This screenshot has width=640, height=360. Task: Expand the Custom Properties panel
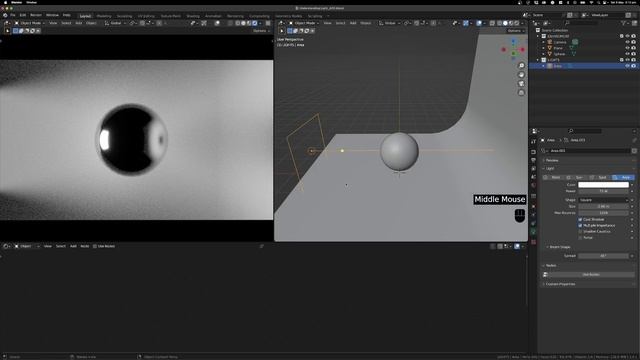click(x=560, y=284)
